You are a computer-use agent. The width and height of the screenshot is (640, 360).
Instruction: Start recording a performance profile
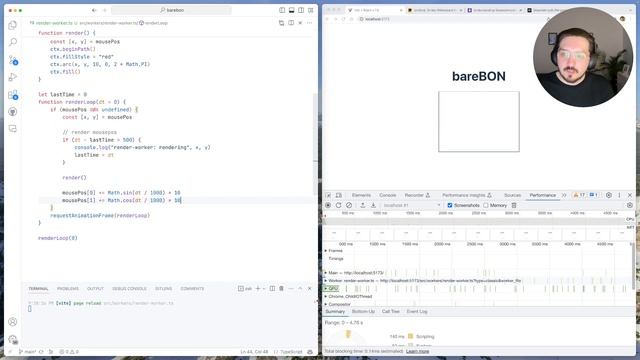[328, 205]
